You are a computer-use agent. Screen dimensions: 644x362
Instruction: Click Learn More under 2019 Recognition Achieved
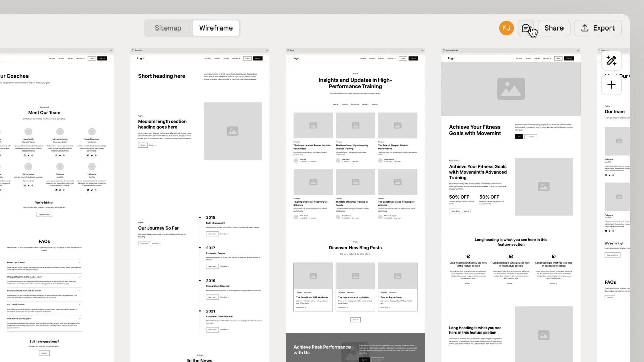[x=212, y=297]
